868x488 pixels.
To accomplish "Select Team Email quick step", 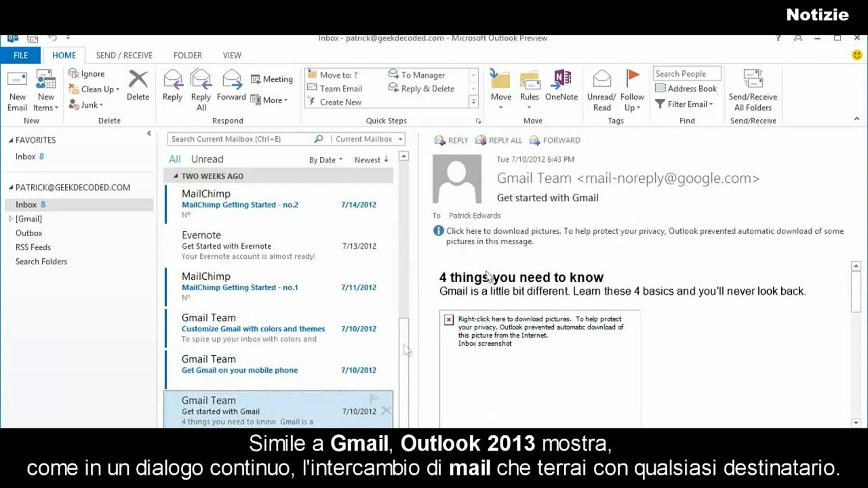I will [335, 89].
